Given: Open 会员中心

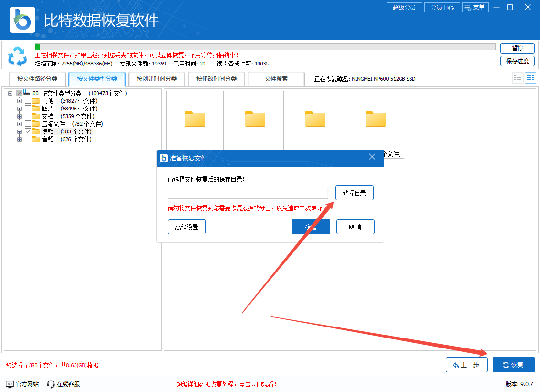Looking at the screenshot, I should click(x=442, y=7).
